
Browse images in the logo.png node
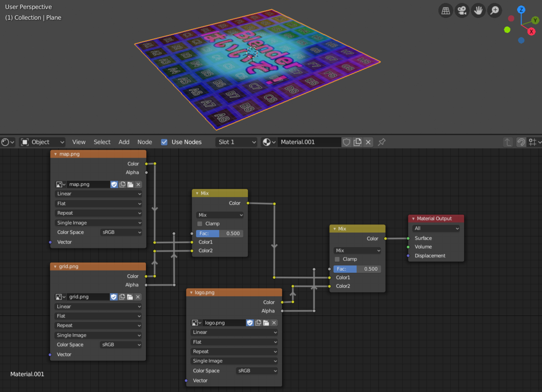tap(197, 323)
